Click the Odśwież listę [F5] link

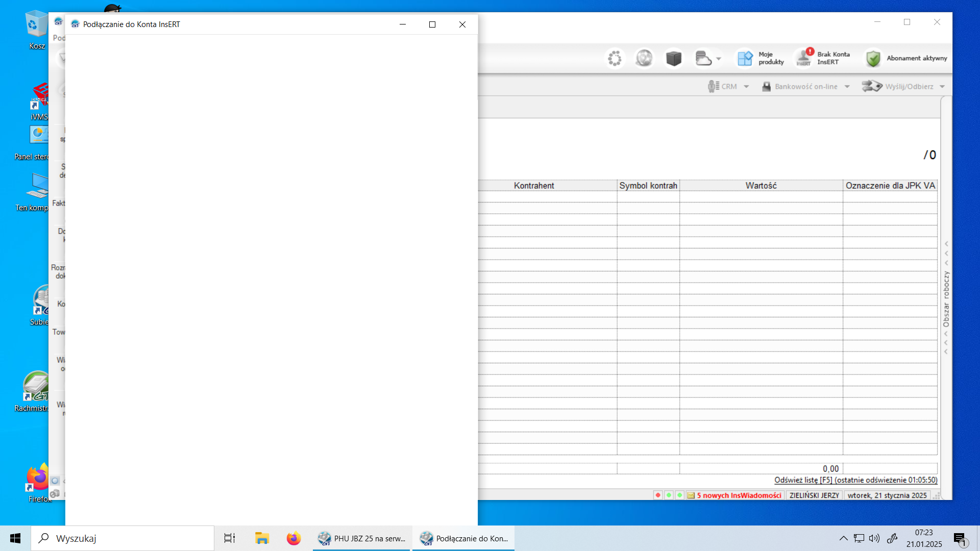point(855,480)
